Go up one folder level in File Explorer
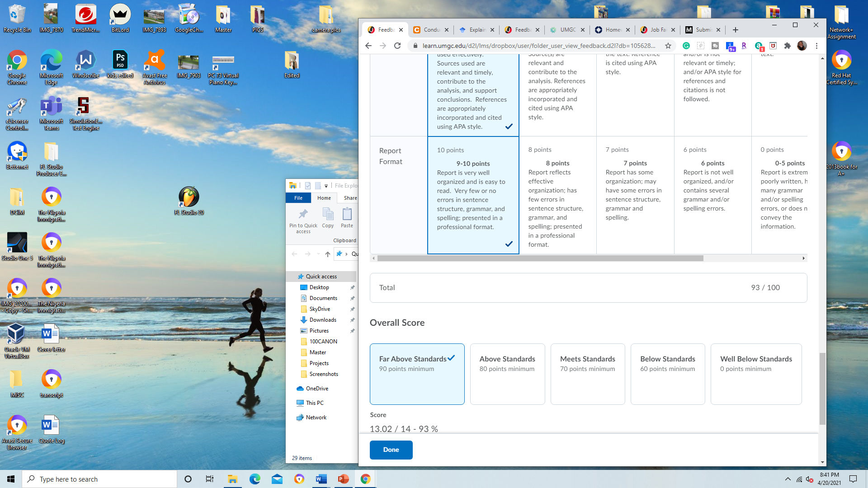Screen dimensions: 868x488 [327, 254]
